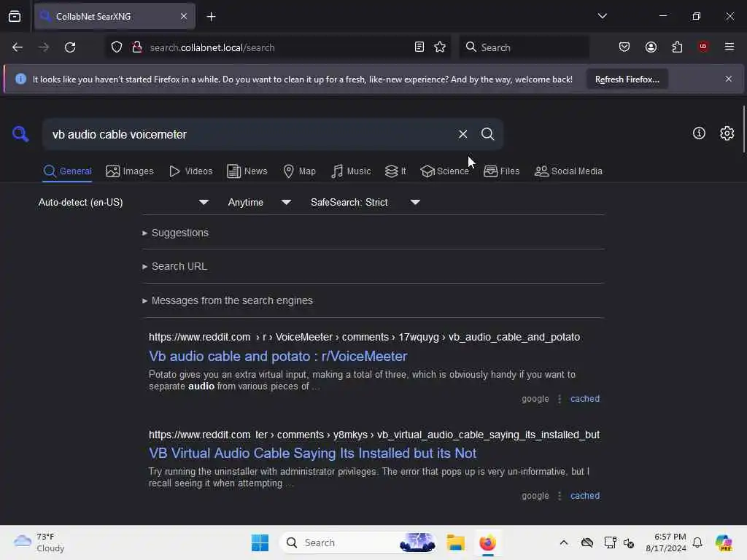The image size is (747, 560).
Task: Reload the current page
Action: pos(70,47)
